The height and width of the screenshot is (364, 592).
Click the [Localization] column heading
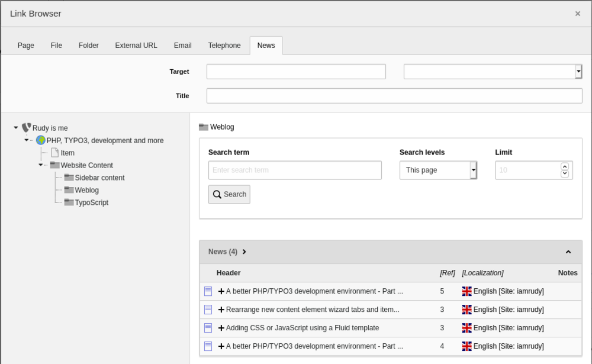coord(482,273)
